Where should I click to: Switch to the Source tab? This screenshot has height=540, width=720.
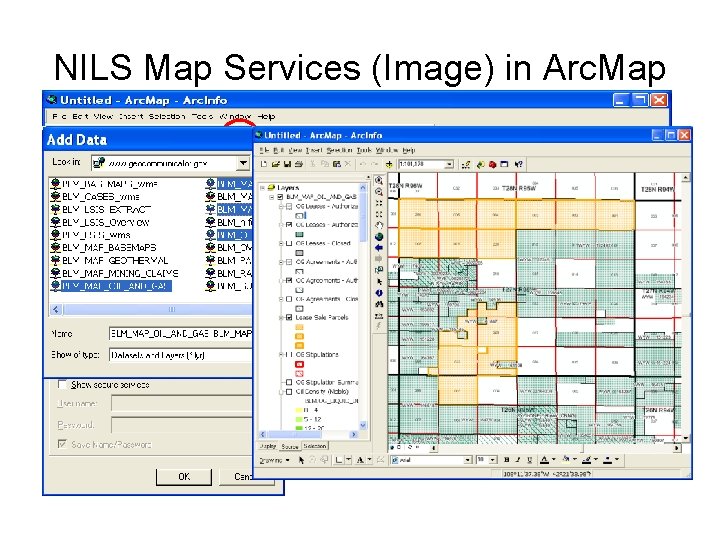289,446
